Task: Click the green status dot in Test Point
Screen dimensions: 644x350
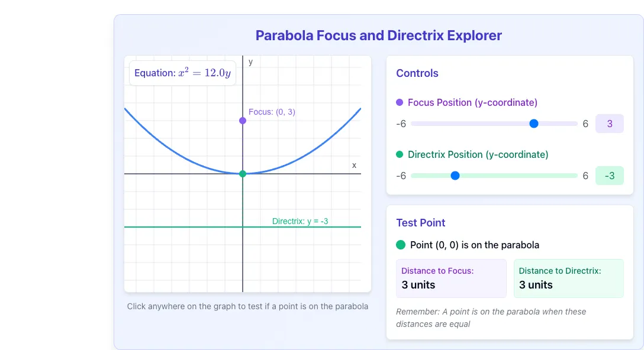Action: point(401,245)
